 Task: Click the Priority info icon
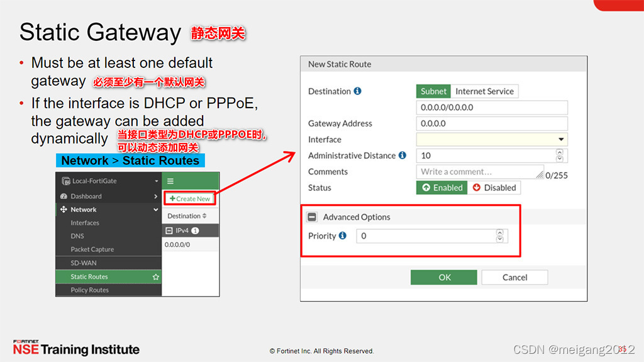coord(343,235)
